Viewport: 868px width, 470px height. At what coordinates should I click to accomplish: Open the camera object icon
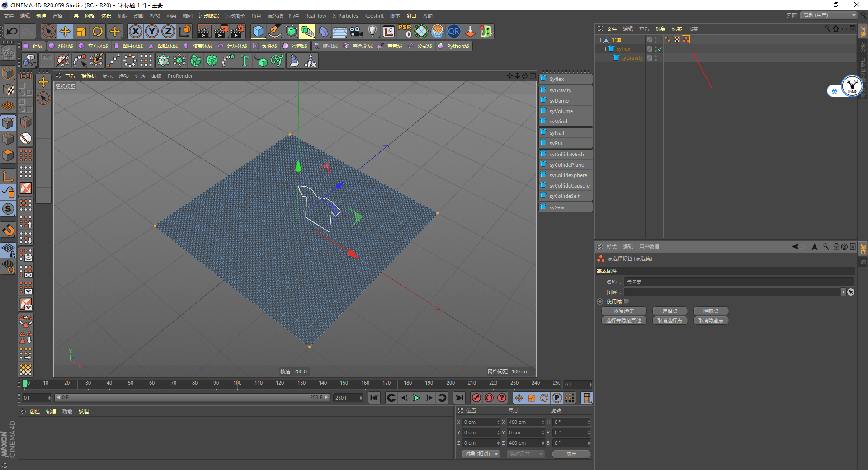(356, 31)
